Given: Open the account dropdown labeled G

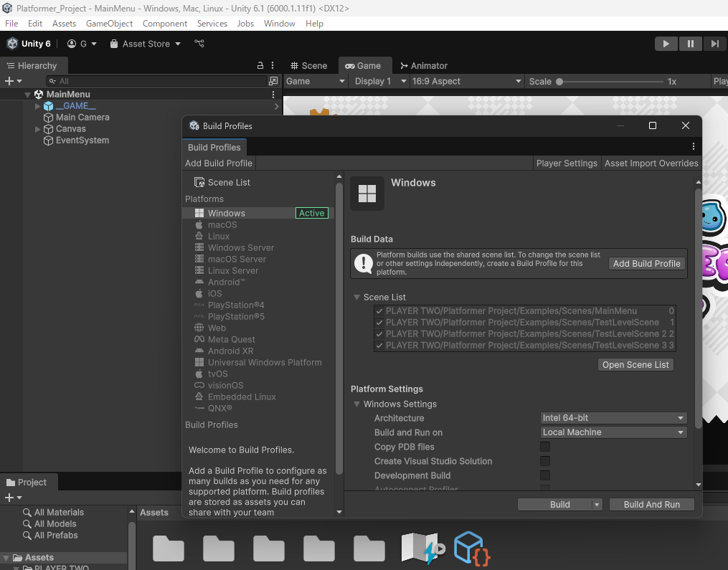Looking at the screenshot, I should coord(82,44).
